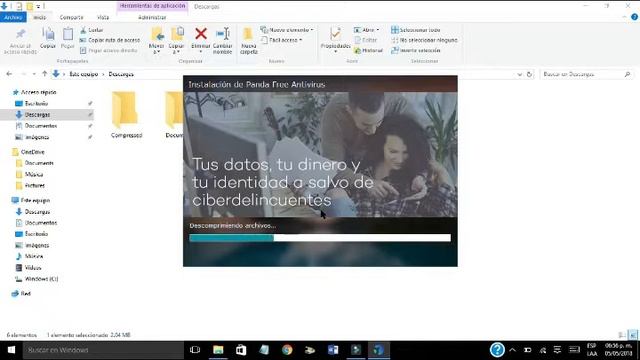640x360 pixels.
Task: Click the Propiedades icon
Action: [336, 34]
